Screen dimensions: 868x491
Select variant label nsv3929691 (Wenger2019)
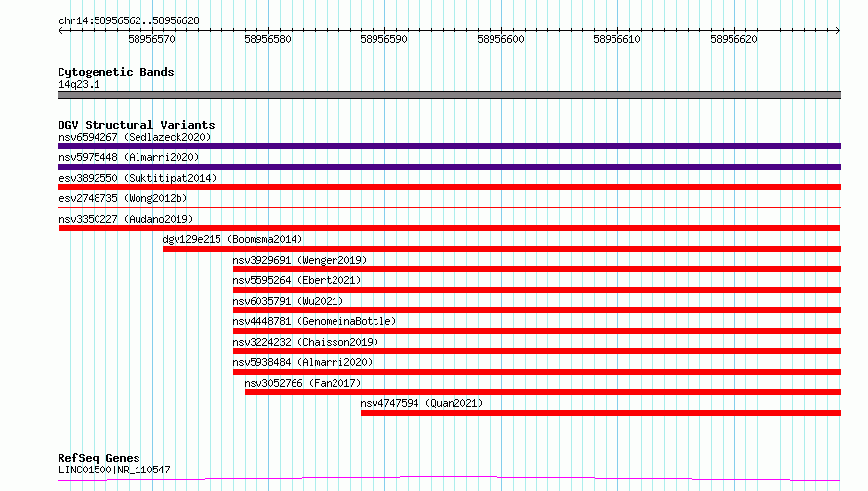[x=299, y=260]
